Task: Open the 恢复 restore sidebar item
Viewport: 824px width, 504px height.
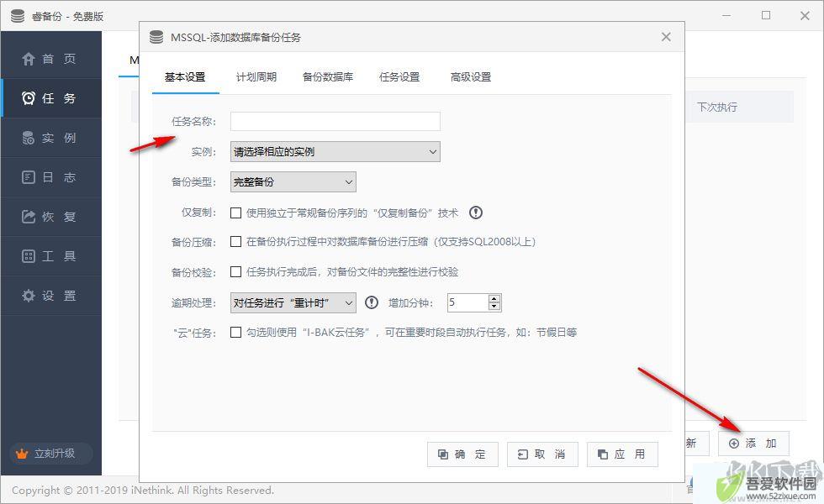Action: coord(51,217)
